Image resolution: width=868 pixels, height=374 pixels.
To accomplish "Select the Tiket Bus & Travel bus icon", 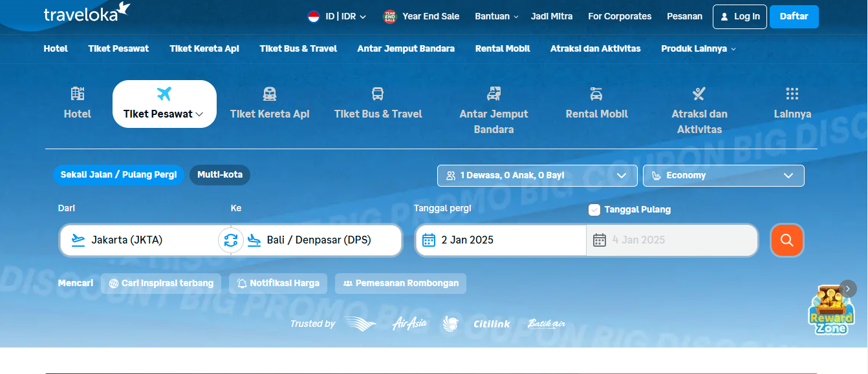I will 378,94.
